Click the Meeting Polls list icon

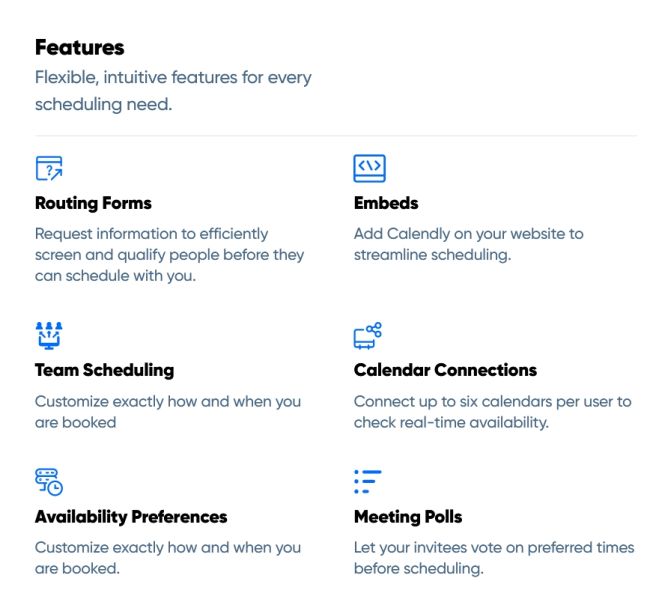tap(368, 482)
